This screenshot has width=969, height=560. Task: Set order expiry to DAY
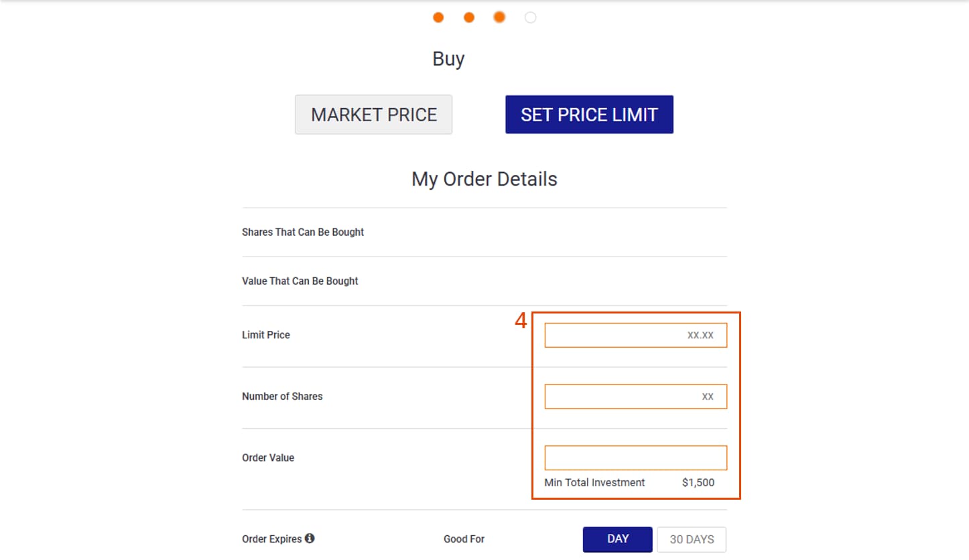pyautogui.click(x=618, y=539)
